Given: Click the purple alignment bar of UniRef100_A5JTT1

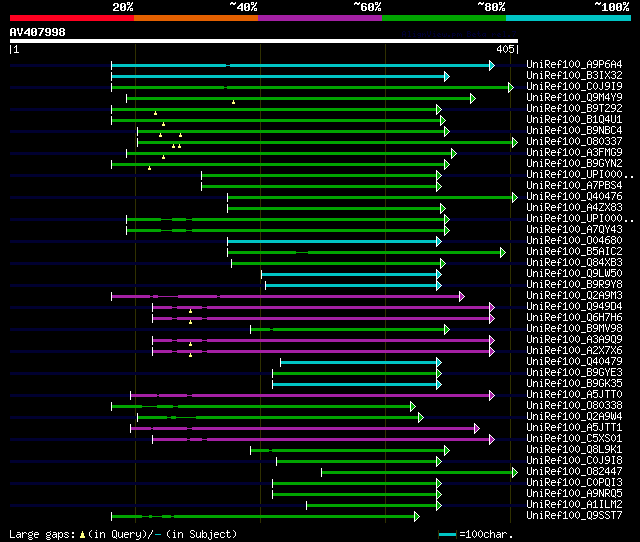Looking at the screenshot, I should 305,429.
